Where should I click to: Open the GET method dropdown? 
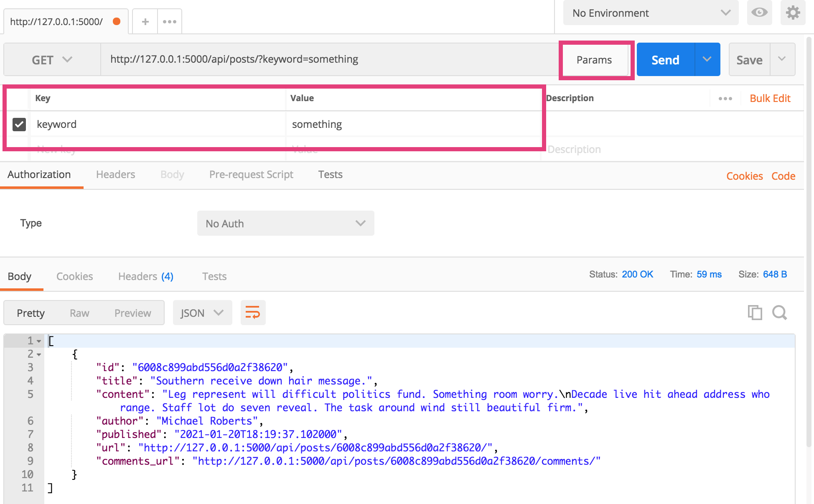point(52,60)
